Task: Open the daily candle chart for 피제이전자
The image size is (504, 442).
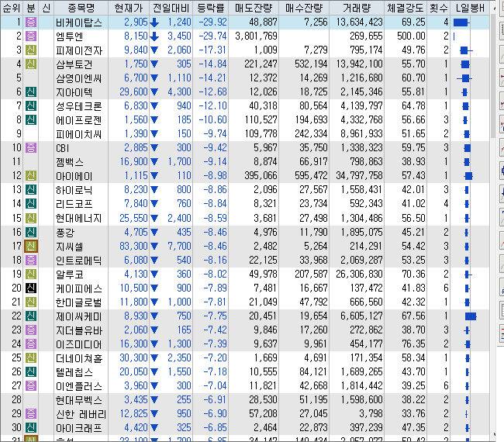Action: click(x=466, y=50)
